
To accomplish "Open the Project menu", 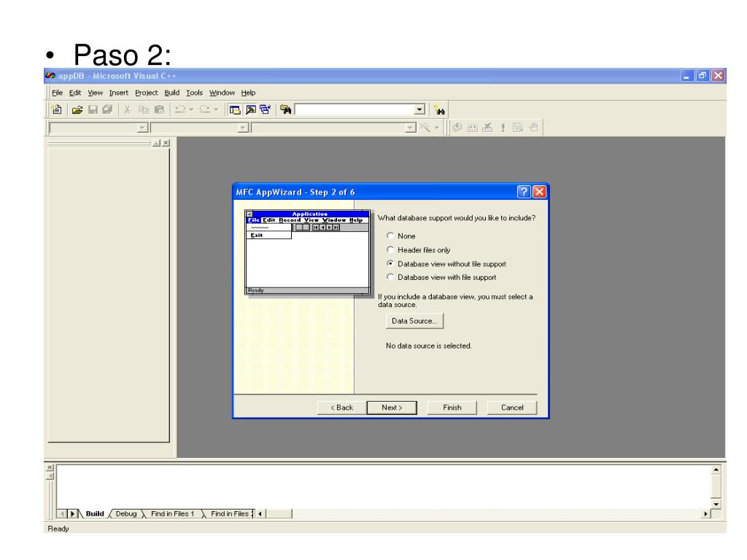I will click(x=146, y=93).
